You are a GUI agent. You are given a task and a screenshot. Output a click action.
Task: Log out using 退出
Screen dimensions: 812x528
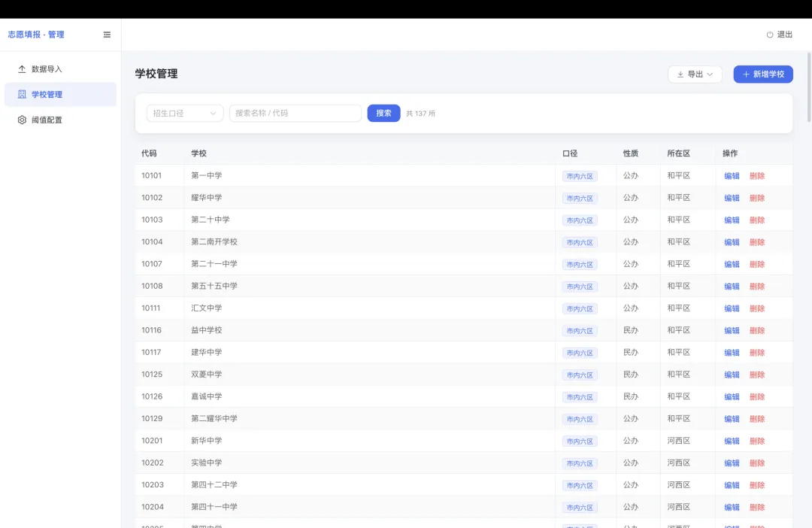pyautogui.click(x=780, y=35)
